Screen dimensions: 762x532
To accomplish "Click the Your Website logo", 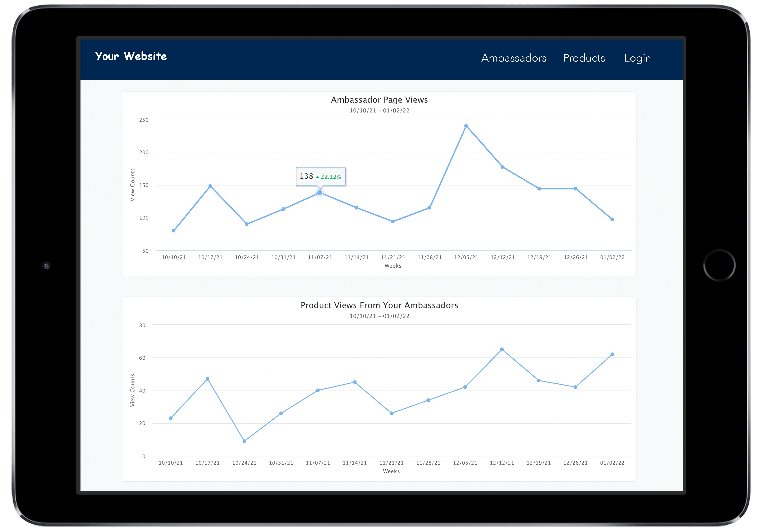I will (x=131, y=56).
